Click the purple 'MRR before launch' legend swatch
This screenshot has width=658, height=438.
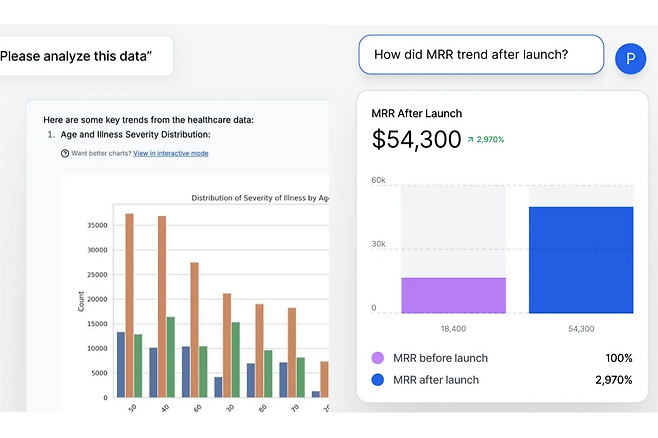click(x=377, y=358)
